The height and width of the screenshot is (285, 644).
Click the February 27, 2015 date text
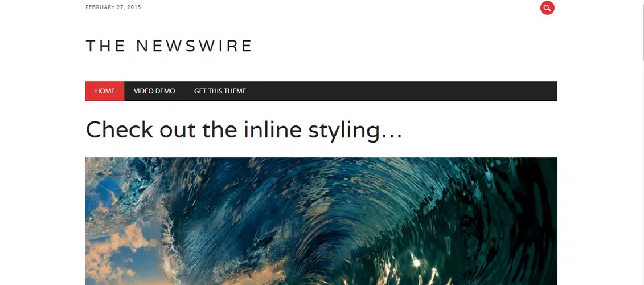click(113, 7)
